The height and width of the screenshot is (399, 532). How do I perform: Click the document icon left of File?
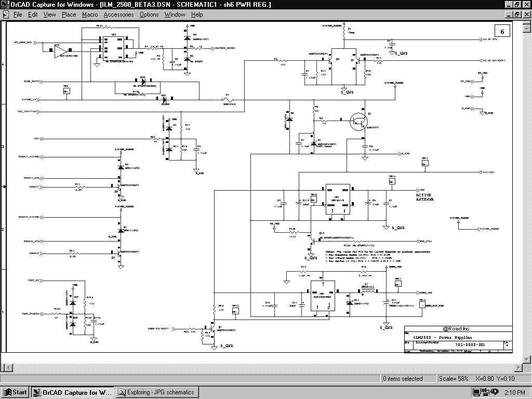tap(6, 15)
